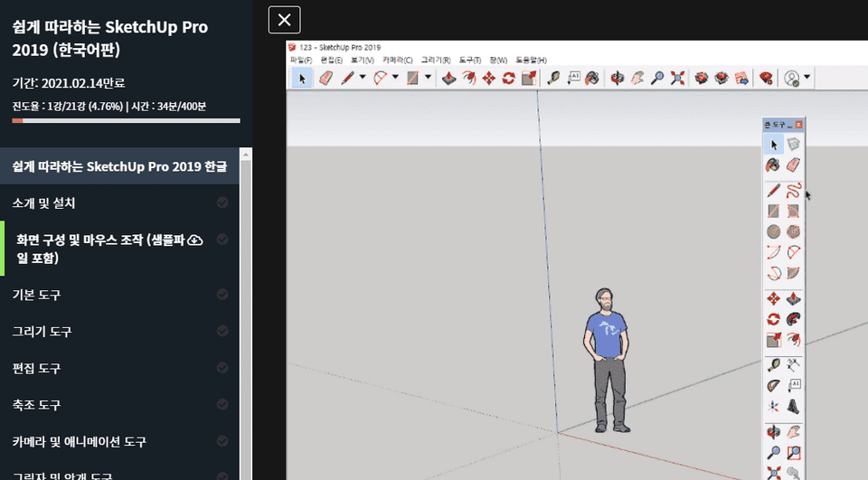868x480 pixels.
Task: Choose the Move tool in top toolbar
Action: tap(489, 78)
